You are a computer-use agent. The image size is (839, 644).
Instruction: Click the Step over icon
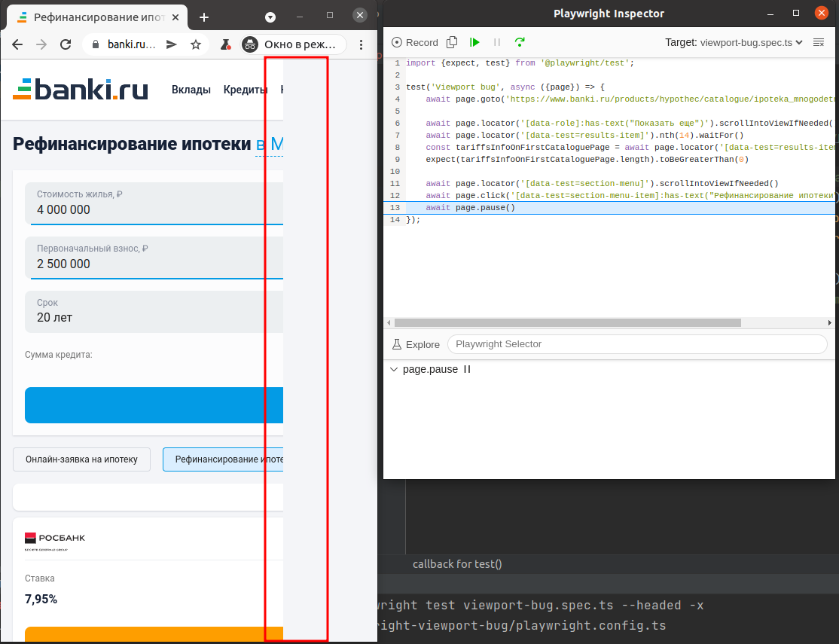(x=520, y=43)
